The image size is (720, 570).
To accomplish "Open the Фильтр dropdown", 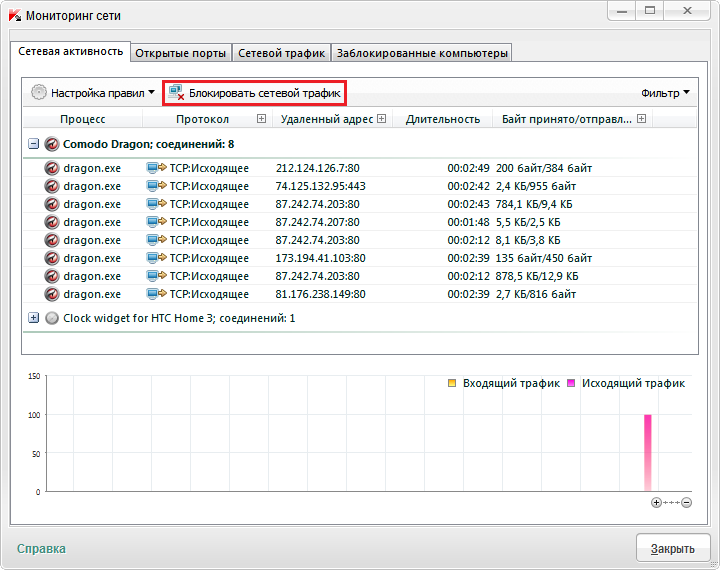I will (x=665, y=93).
